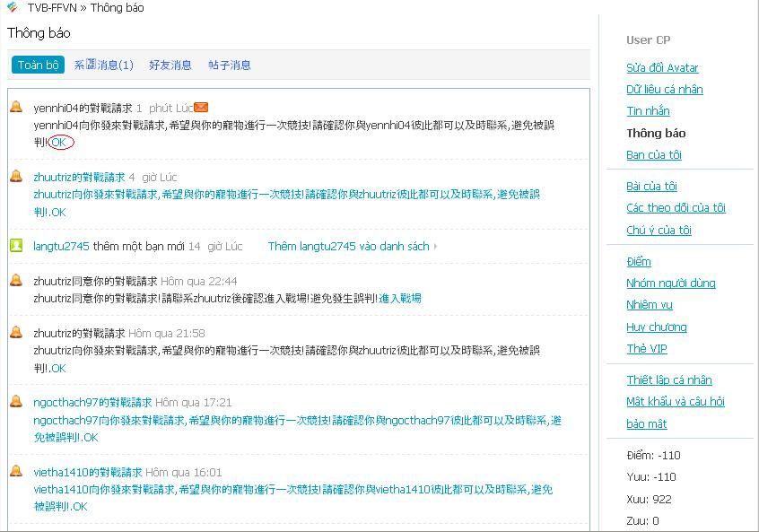Switch to the 好友消息 tab
This screenshot has height=532, width=759.
point(170,65)
